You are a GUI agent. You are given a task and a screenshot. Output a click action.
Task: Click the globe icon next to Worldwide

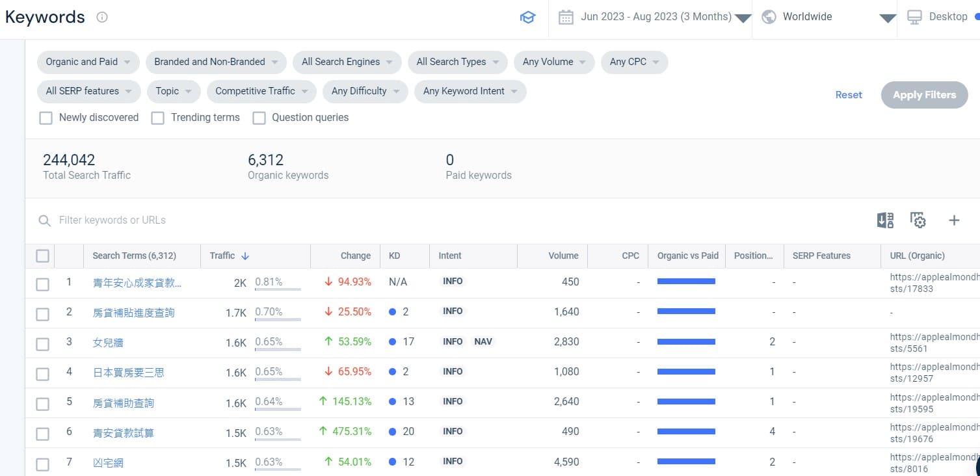(x=769, y=16)
